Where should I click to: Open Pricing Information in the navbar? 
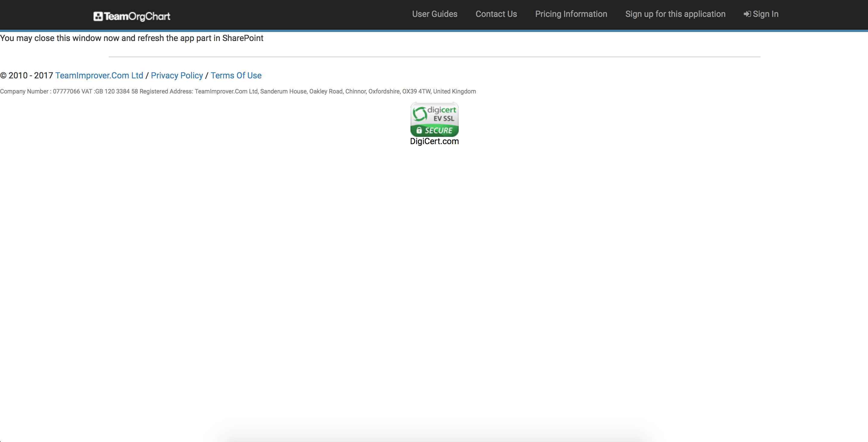tap(571, 14)
